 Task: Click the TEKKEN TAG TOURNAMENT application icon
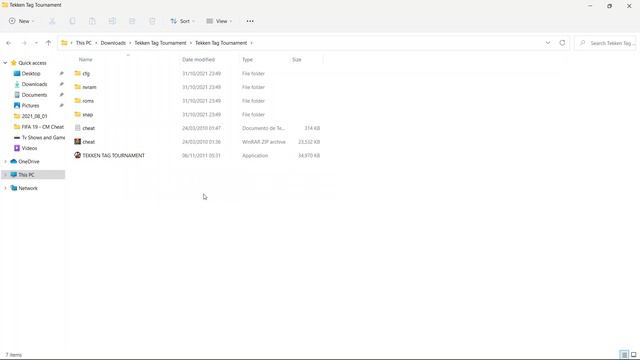78,155
